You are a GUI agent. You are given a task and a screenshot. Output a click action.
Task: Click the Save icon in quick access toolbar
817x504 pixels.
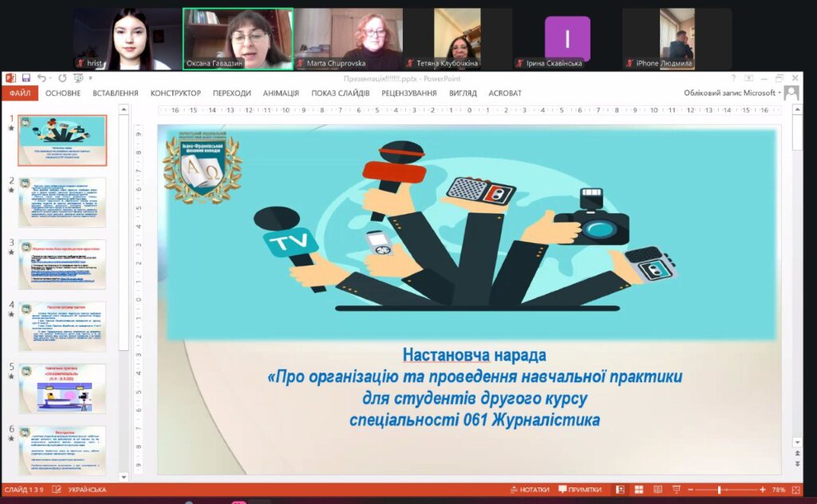pyautogui.click(x=26, y=78)
